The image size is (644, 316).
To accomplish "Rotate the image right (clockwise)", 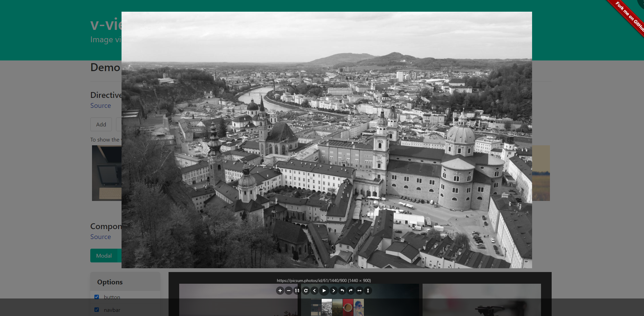I will pyautogui.click(x=351, y=291).
